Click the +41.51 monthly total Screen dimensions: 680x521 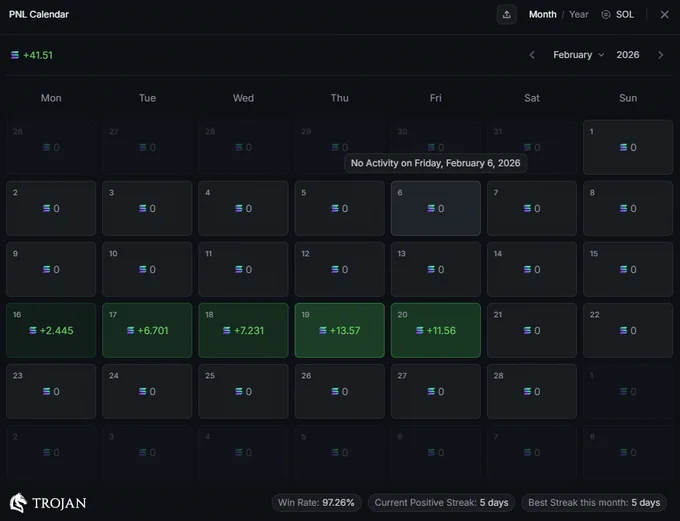(38, 56)
